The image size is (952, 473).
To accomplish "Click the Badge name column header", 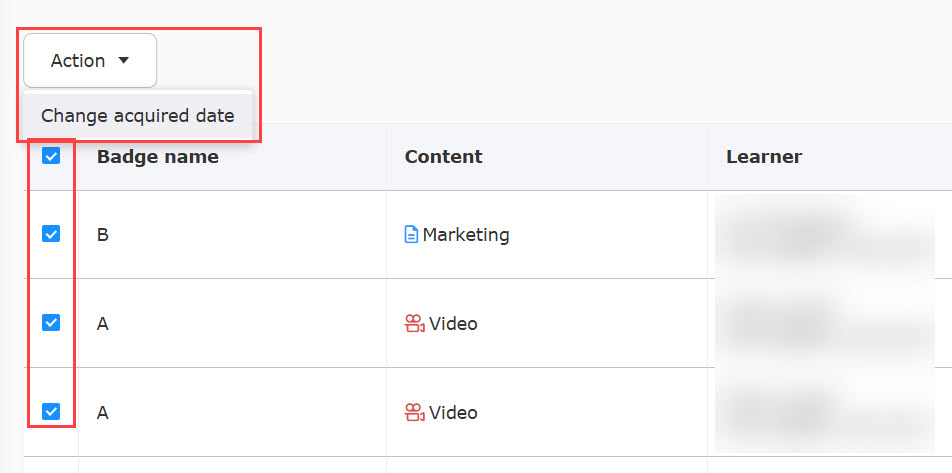I will pos(157,156).
